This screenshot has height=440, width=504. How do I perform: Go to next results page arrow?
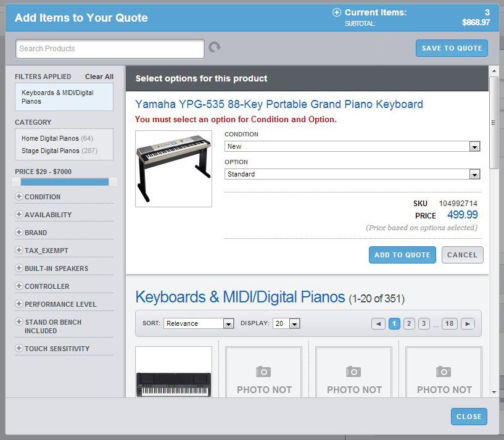pyautogui.click(x=468, y=323)
